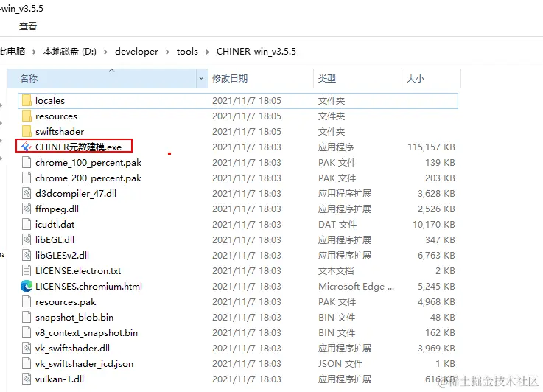The height and width of the screenshot is (392, 543).
Task: Click the swiftshader folder icon
Action: point(27,132)
